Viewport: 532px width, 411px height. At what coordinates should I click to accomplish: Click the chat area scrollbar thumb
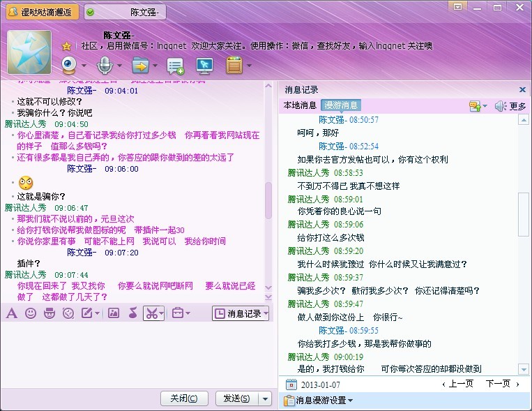point(268,200)
